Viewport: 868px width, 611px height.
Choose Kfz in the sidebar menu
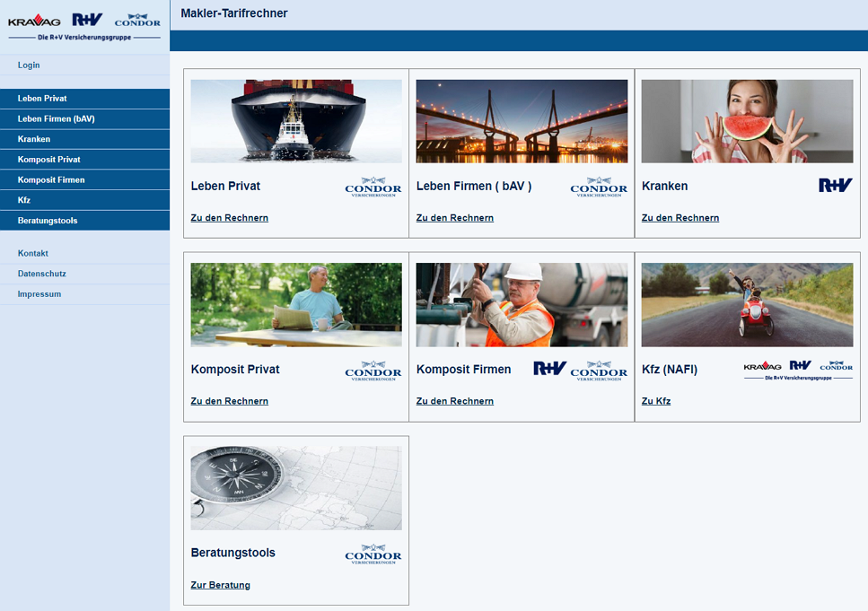(24, 200)
